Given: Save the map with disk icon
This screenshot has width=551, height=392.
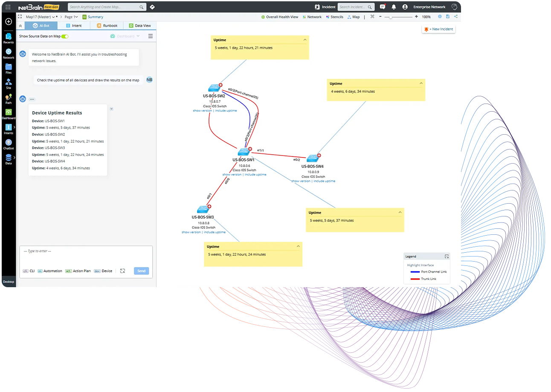Looking at the screenshot, I should pos(448,17).
